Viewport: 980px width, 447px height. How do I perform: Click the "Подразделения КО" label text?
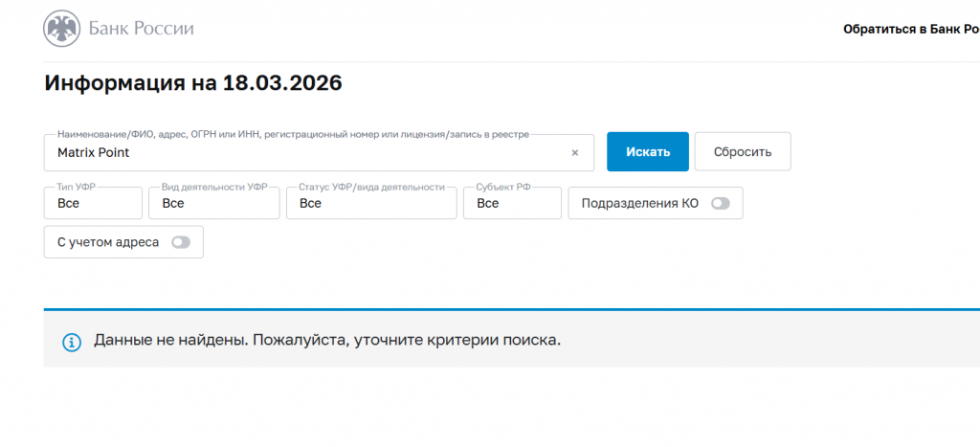pyautogui.click(x=640, y=204)
